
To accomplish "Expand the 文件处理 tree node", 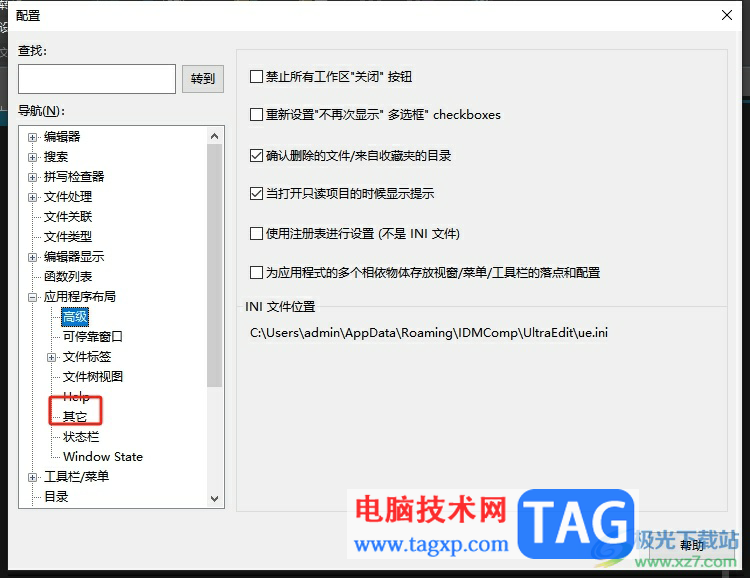I will point(32,197).
